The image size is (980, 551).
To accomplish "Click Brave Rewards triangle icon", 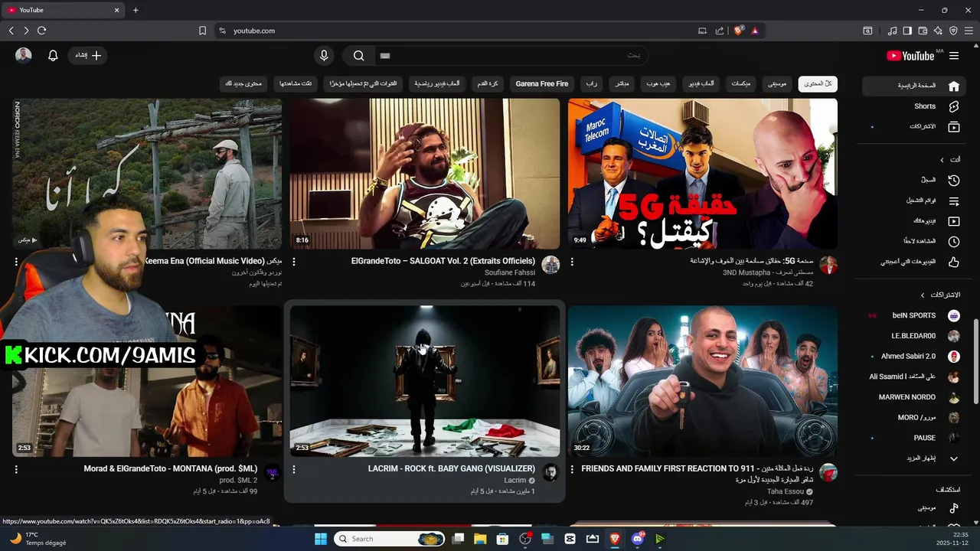I will point(755,31).
